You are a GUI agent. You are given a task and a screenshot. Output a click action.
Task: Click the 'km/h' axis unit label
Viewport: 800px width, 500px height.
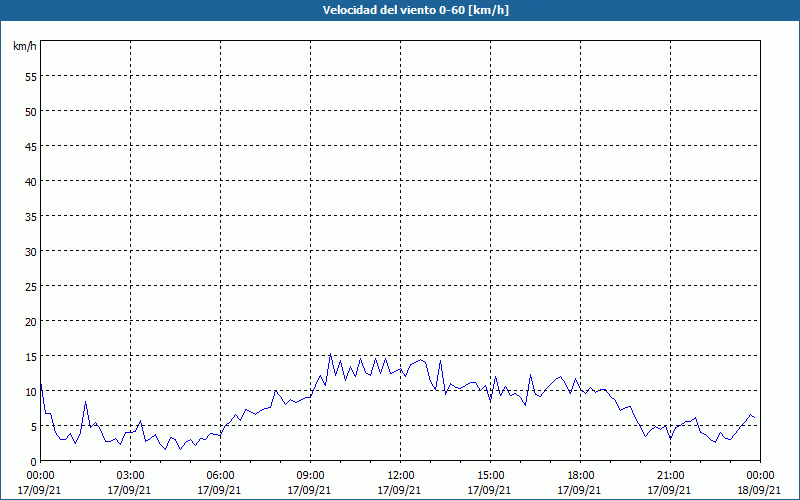[24, 46]
